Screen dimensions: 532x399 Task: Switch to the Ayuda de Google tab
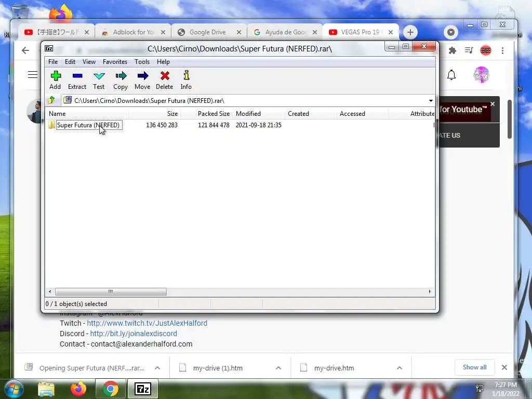tap(285, 32)
